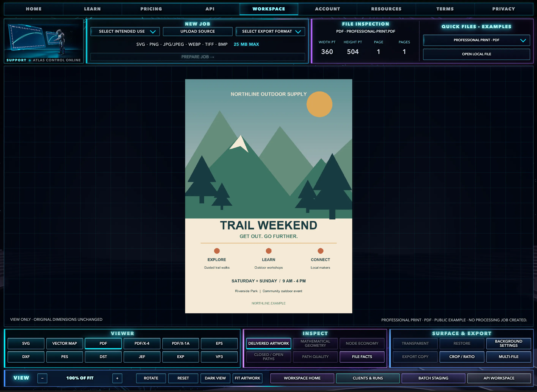Viewport: 537px width, 392px height.
Task: Toggle the Delivered Artwork inspect mode
Action: [x=268, y=343]
